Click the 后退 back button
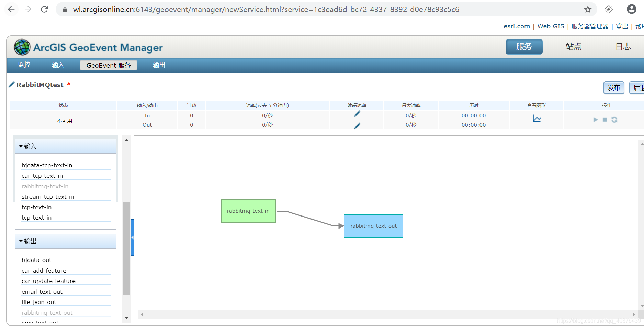This screenshot has height=327, width=644. [637, 87]
